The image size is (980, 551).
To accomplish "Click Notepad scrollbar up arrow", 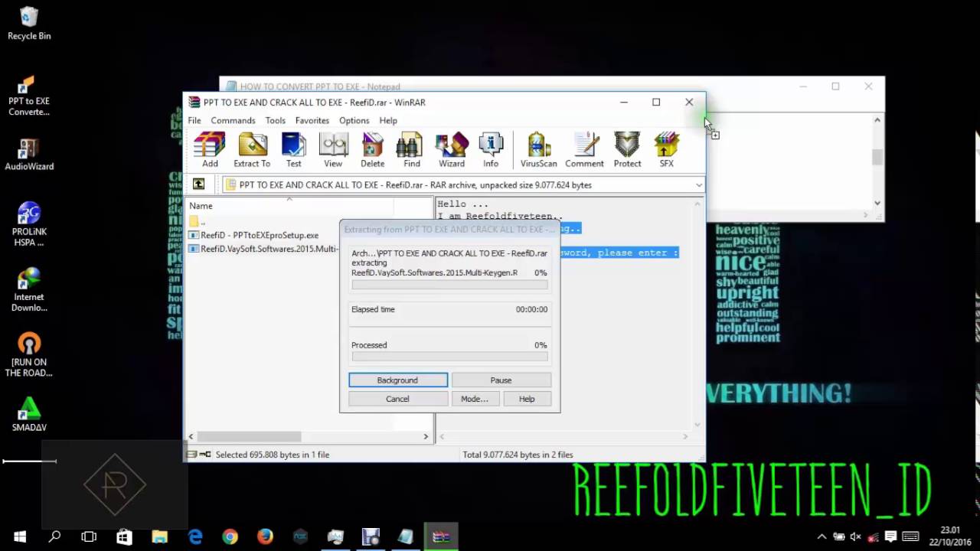I will point(877,119).
